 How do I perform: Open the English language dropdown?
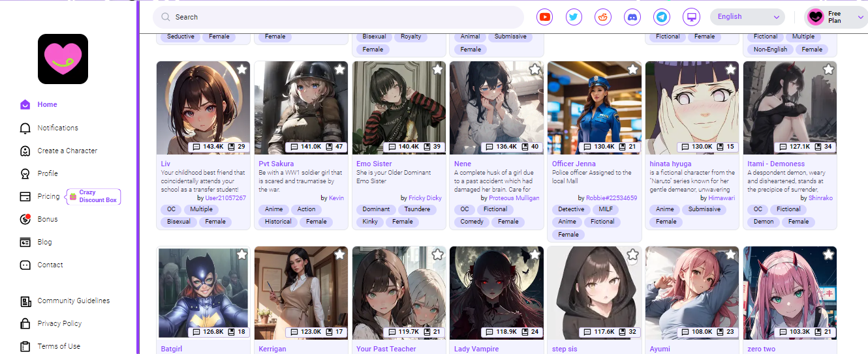pos(747,17)
